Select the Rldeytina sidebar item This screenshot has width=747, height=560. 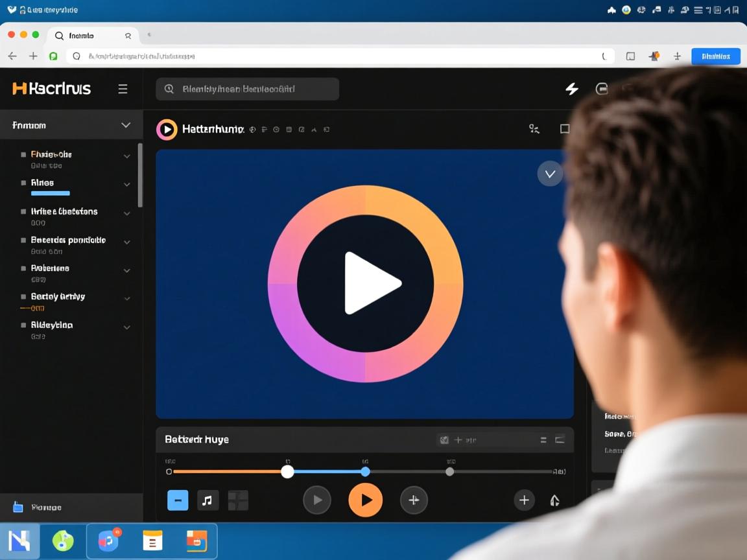52,325
